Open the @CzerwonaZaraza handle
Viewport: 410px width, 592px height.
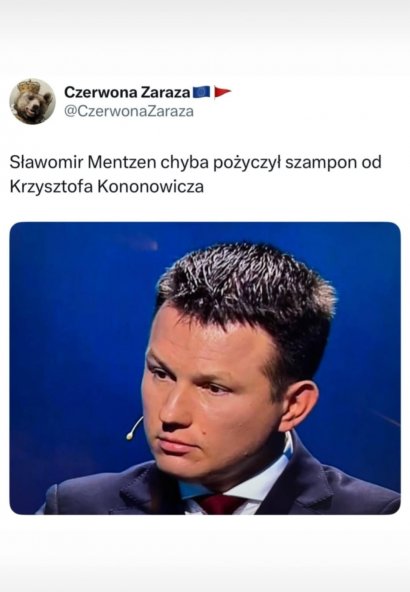pyautogui.click(x=129, y=111)
